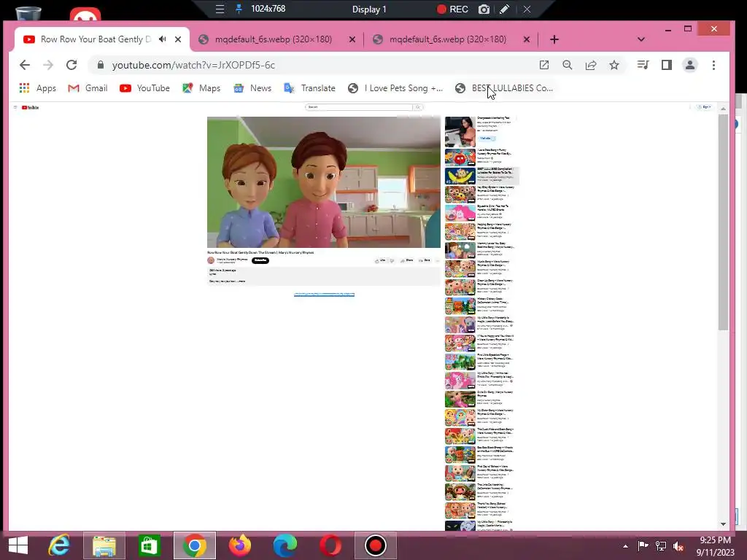Open the YouTube bookmark
Viewport: 747px width, 560px height.
[x=145, y=88]
